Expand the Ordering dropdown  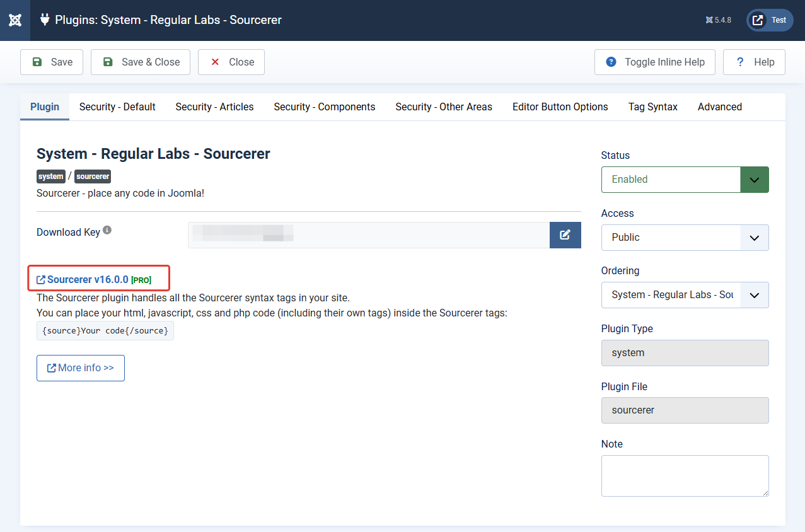coord(685,295)
